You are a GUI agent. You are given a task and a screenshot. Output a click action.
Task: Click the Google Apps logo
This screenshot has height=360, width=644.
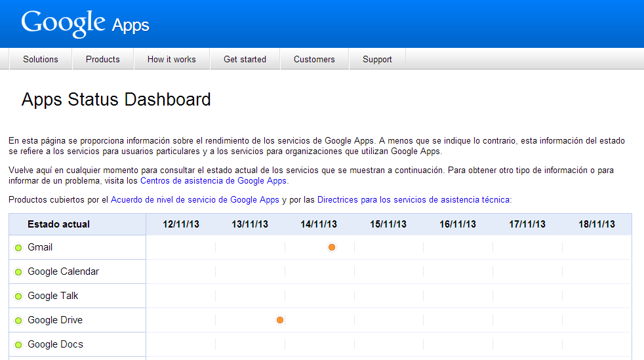(x=85, y=24)
